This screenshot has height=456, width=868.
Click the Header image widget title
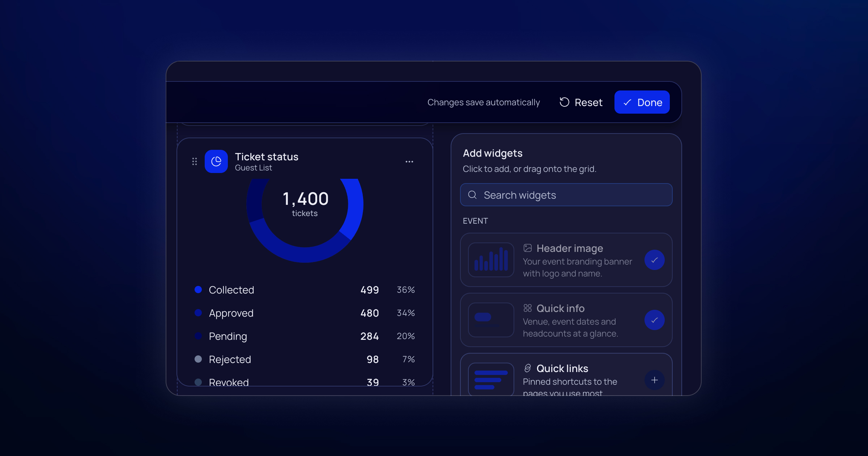pos(570,248)
